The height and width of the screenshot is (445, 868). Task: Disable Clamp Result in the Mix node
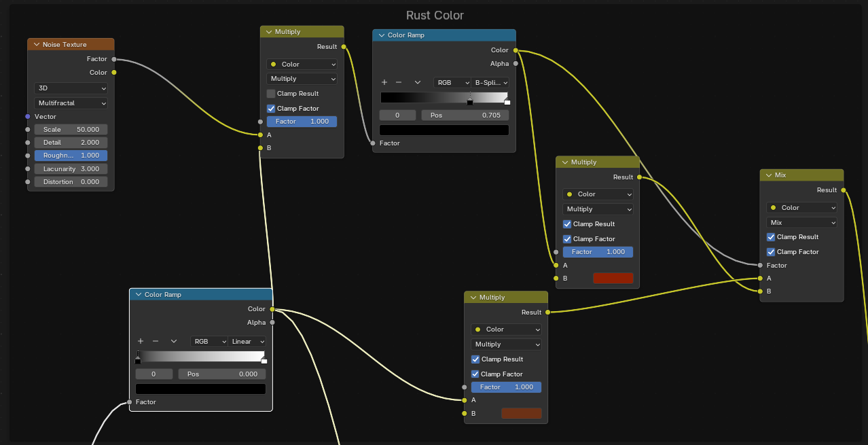coord(771,237)
